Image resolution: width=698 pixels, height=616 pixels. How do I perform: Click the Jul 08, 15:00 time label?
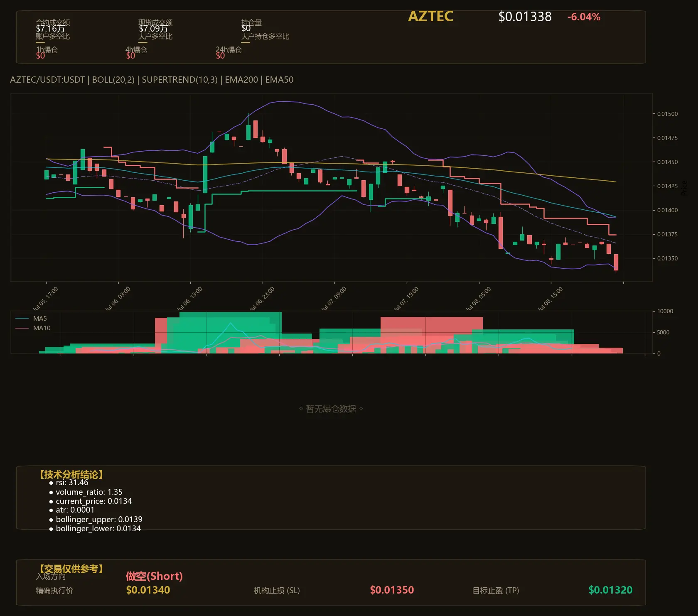[x=550, y=299]
